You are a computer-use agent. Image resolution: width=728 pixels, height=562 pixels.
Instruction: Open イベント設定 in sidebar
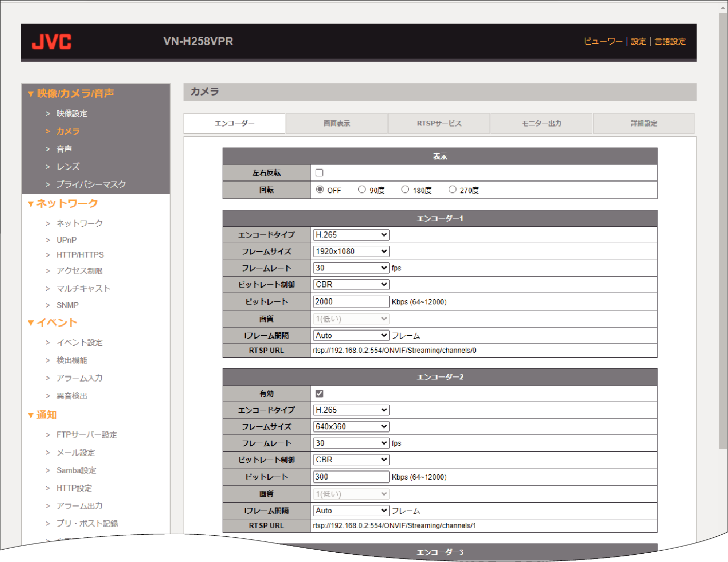click(x=80, y=342)
